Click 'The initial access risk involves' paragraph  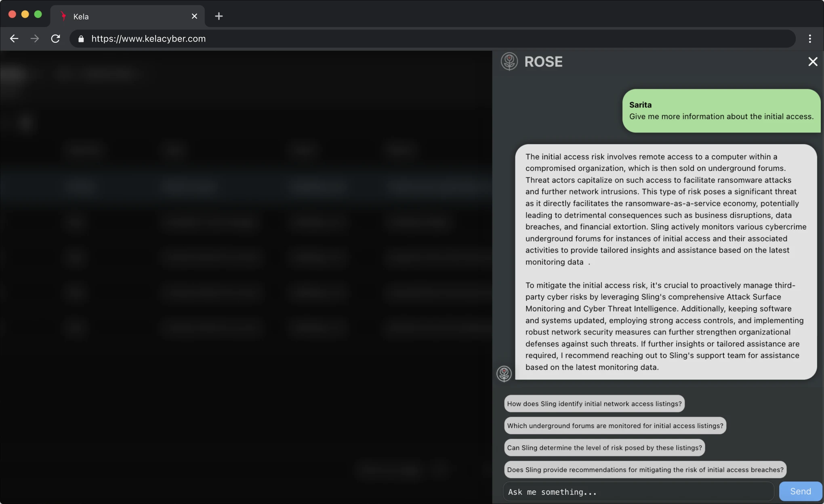[666, 209]
